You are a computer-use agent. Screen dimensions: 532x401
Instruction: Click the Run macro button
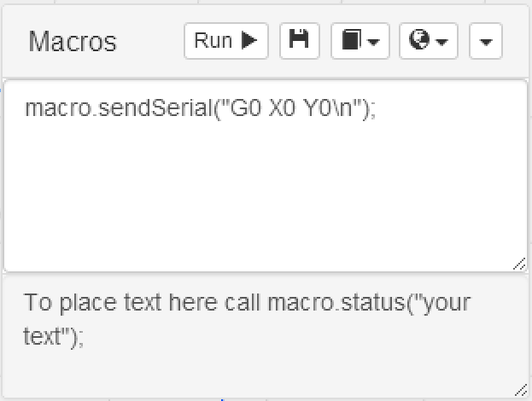226,41
